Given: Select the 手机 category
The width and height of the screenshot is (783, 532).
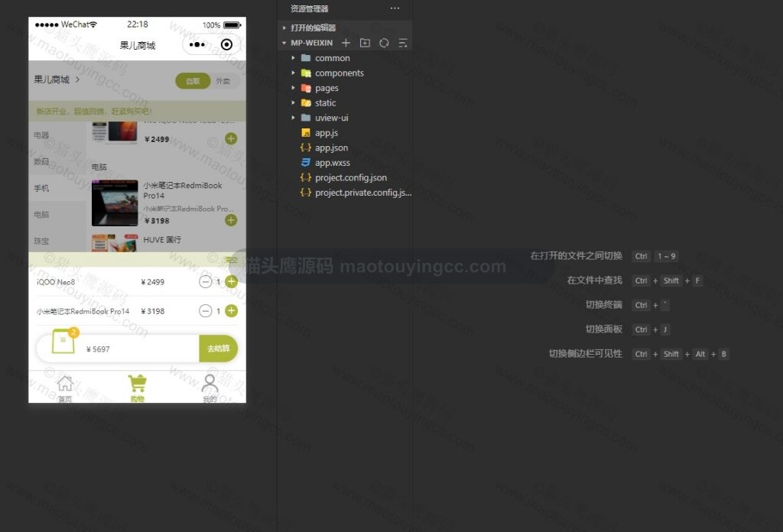Looking at the screenshot, I should [41, 188].
